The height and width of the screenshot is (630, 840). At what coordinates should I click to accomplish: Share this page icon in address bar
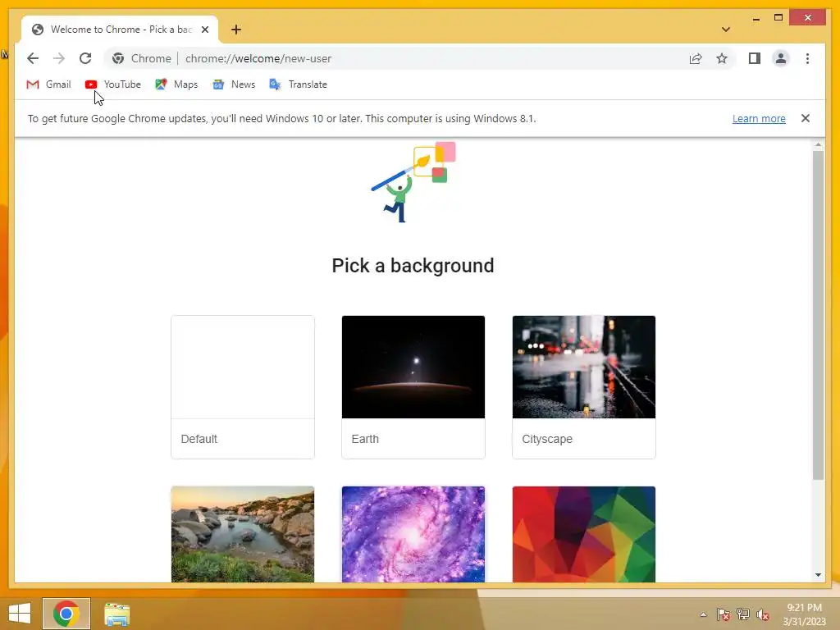696,58
